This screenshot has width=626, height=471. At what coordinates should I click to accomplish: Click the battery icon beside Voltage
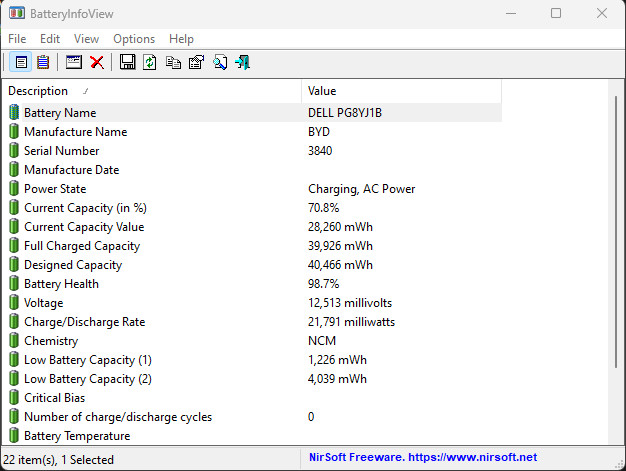[x=14, y=303]
